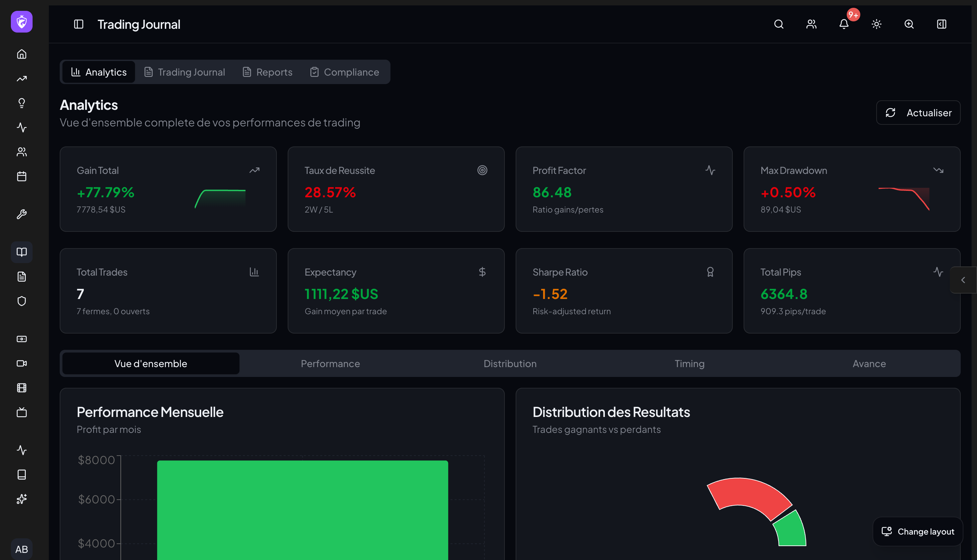Open the home icon in the sidebar
The height and width of the screenshot is (560, 977).
[22, 54]
